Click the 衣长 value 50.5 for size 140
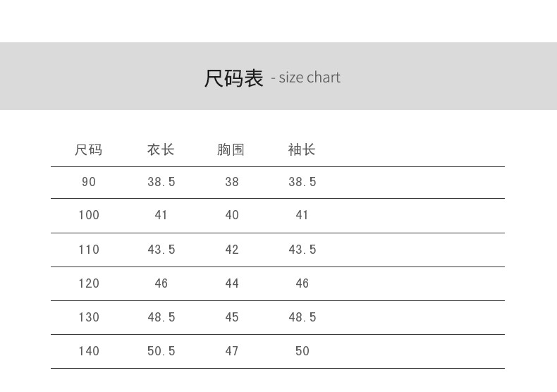 [161, 351]
